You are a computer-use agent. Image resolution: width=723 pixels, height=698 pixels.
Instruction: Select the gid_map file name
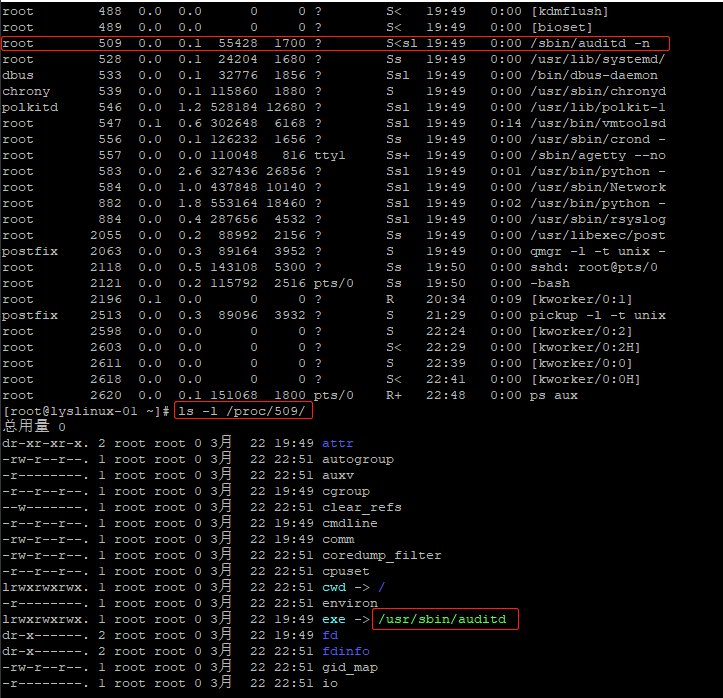350,668
